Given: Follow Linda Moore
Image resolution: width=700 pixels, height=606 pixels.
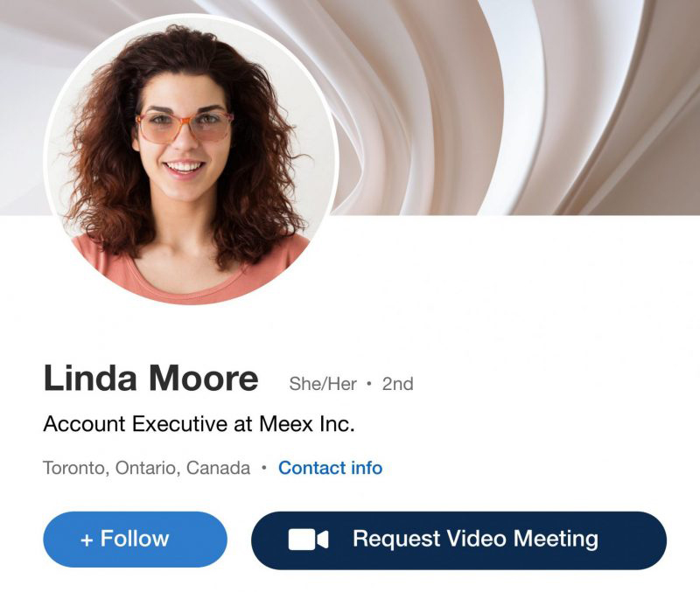Looking at the screenshot, I should coord(136,540).
